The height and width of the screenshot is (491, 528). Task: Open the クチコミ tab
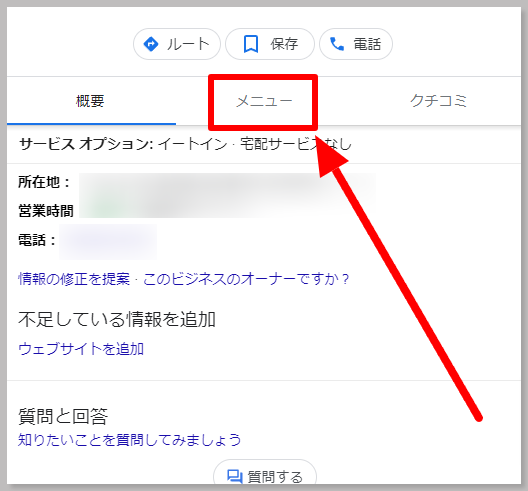coord(438,101)
